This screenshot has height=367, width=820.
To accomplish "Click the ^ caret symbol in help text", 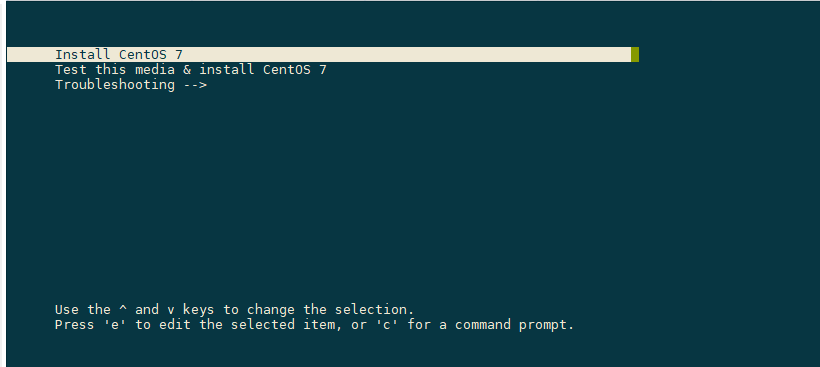I will (123, 309).
